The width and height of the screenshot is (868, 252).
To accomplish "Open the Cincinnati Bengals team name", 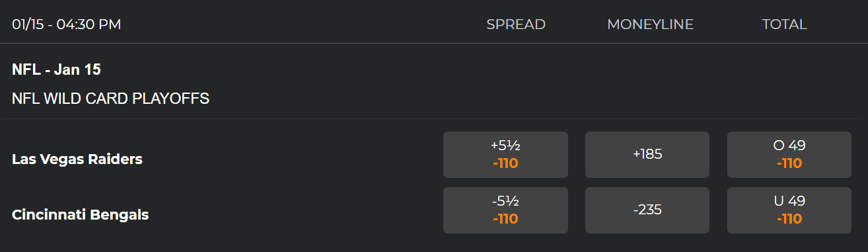I will [80, 215].
